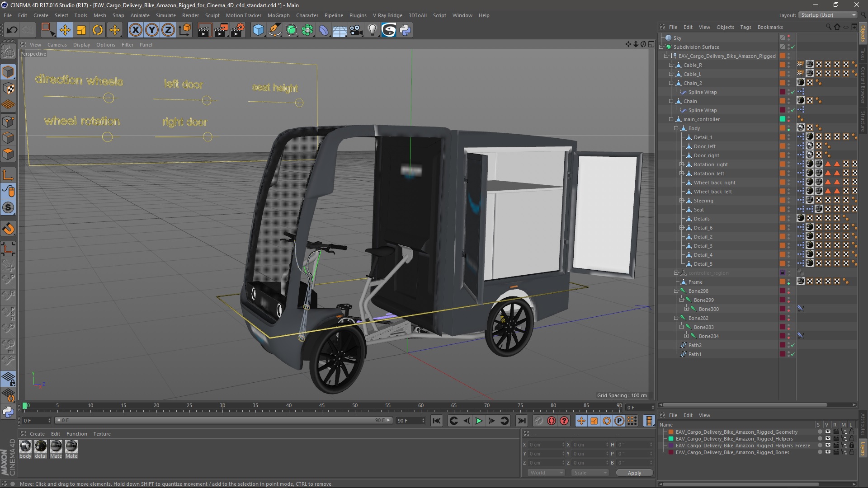This screenshot has height=488, width=868.
Task: Open Objects menu in Object Manager
Action: pos(725,27)
